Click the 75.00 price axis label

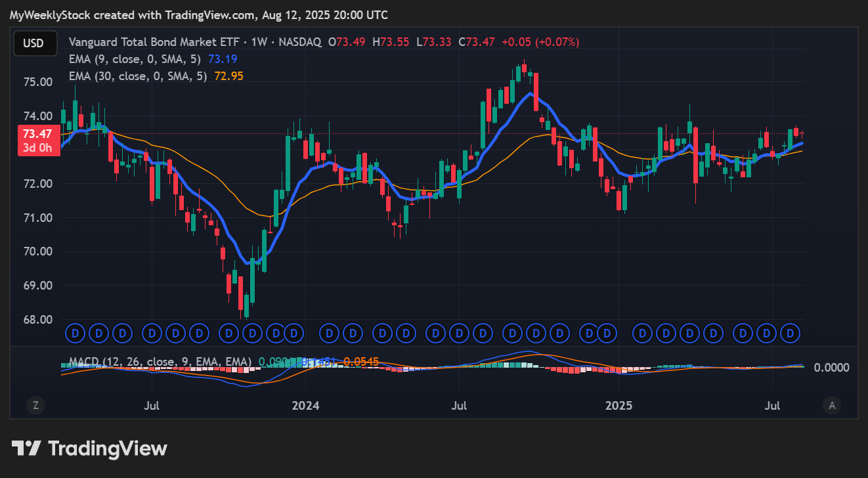(37, 82)
